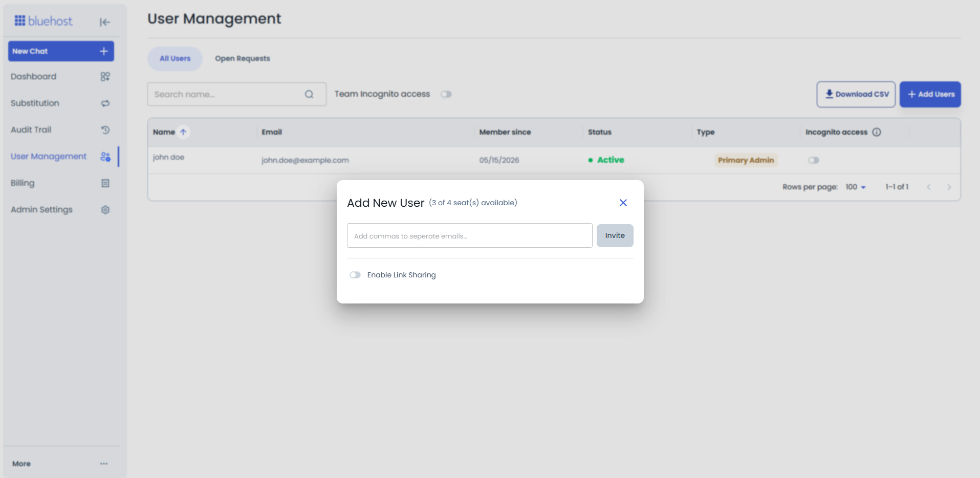Focus the email invite input field
This screenshot has height=478, width=980.
[470, 236]
